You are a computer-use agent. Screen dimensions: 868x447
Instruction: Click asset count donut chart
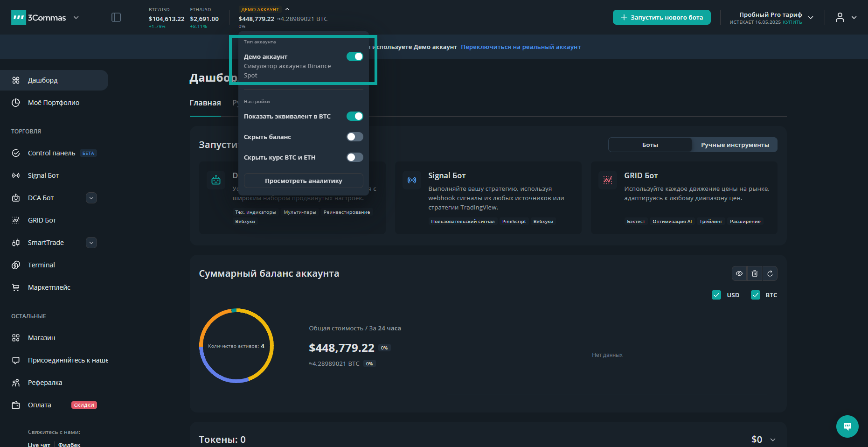pyautogui.click(x=236, y=346)
